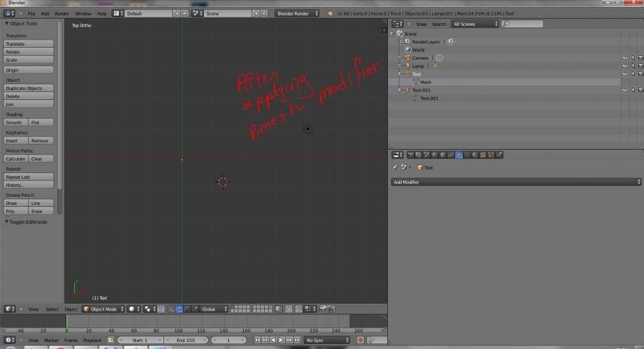Click the Info editor type icon

9,13
